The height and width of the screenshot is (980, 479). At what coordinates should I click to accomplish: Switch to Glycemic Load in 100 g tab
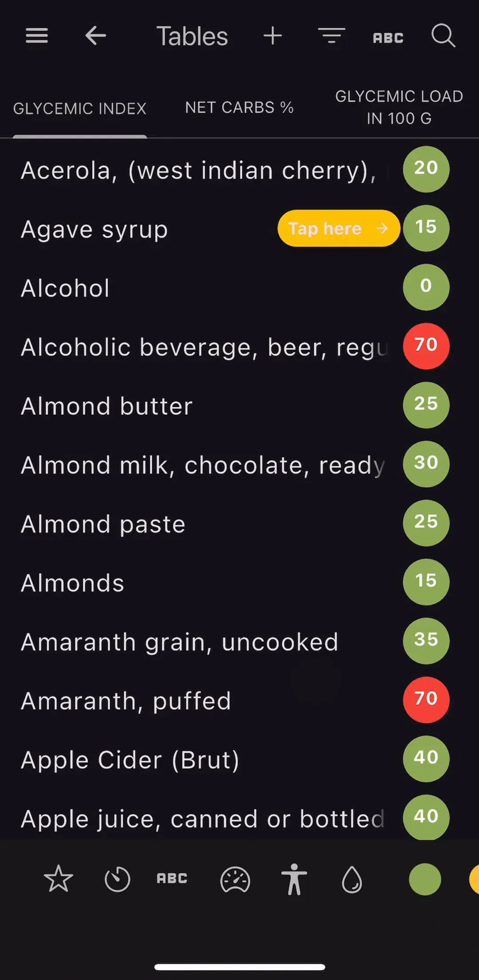[399, 107]
